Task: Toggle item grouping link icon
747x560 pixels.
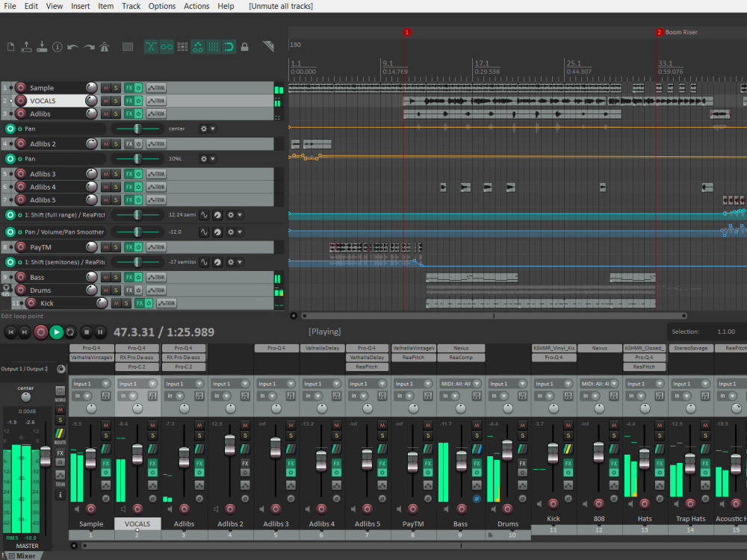Action: (x=167, y=46)
